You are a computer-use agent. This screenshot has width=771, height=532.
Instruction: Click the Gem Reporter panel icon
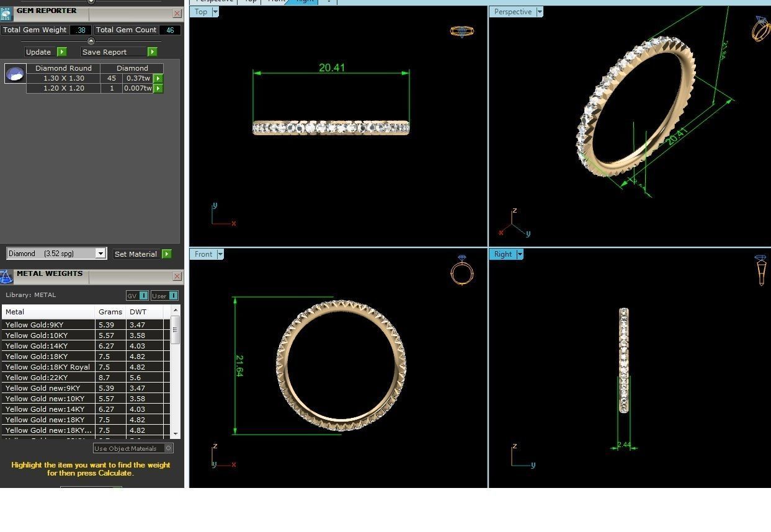coord(6,14)
